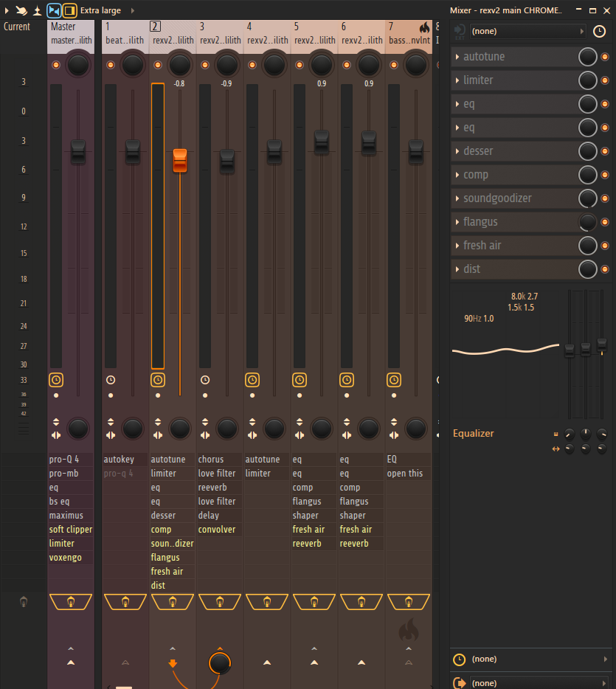This screenshot has width=616, height=689.
Task: Click the send level knob under track 3
Action: (x=220, y=663)
